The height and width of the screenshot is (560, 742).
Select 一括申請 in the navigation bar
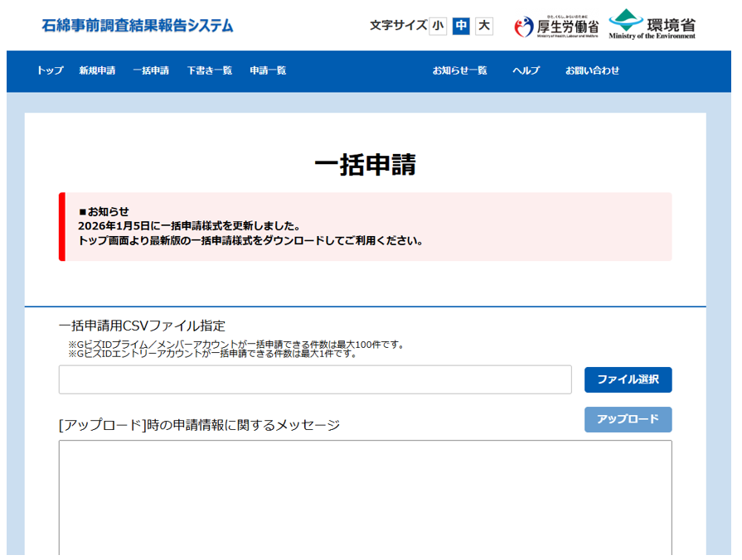(151, 70)
